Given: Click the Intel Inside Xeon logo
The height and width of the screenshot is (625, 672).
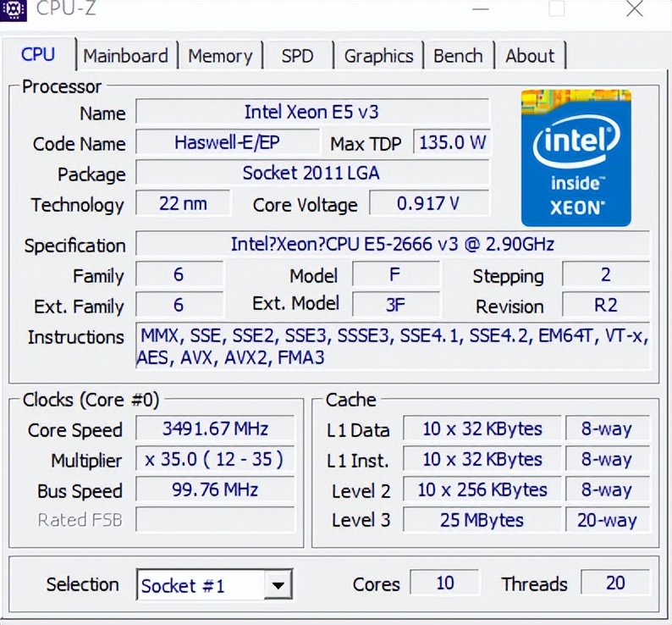Looking at the screenshot, I should pyautogui.click(x=576, y=158).
